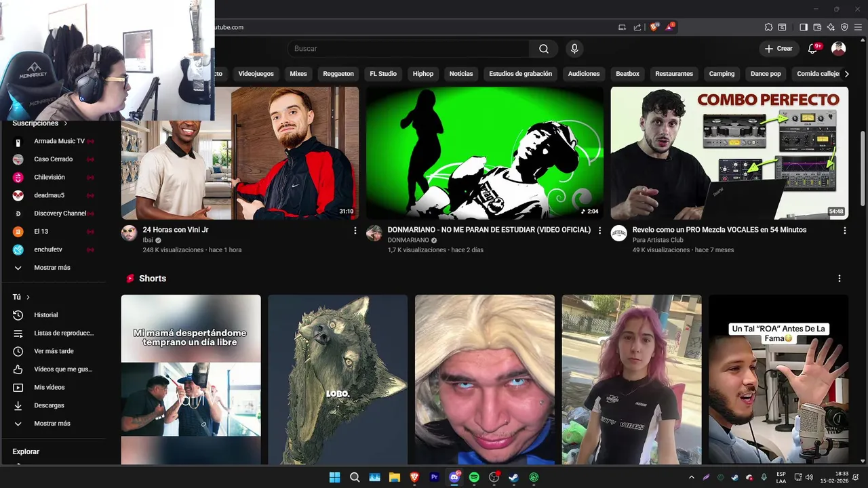Open the Para Artistas Club channel link
The height and width of the screenshot is (488, 868).
pyautogui.click(x=658, y=240)
